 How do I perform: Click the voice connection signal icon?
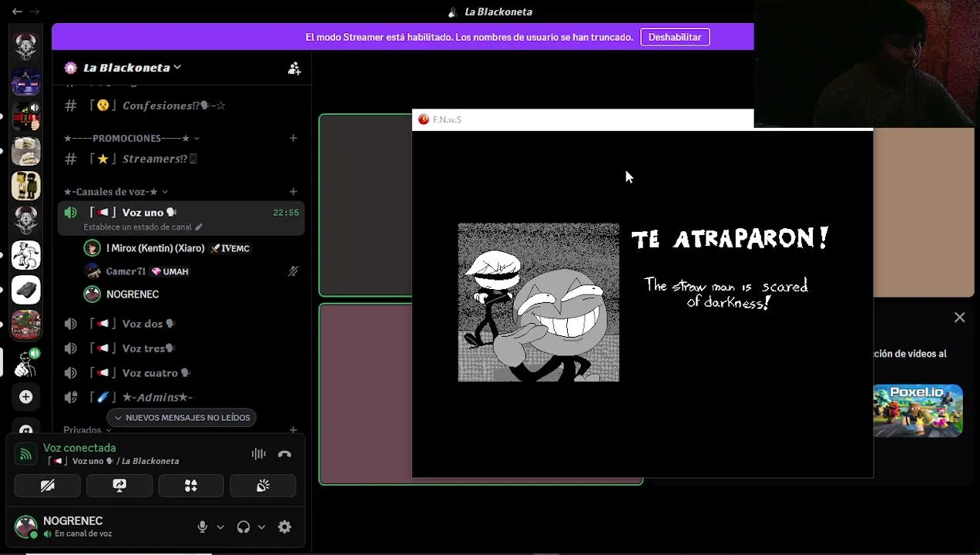click(25, 454)
